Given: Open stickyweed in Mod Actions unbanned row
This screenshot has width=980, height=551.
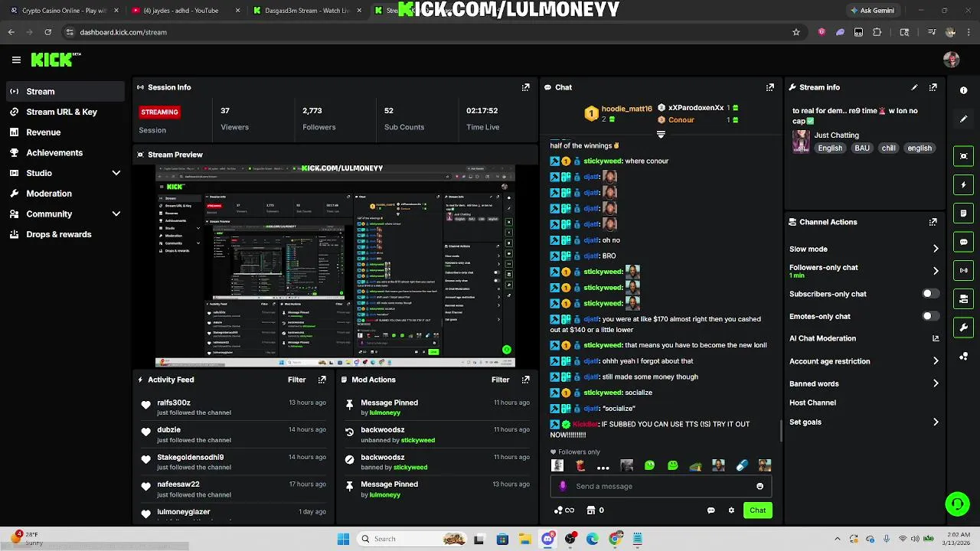Looking at the screenshot, I should (x=417, y=440).
